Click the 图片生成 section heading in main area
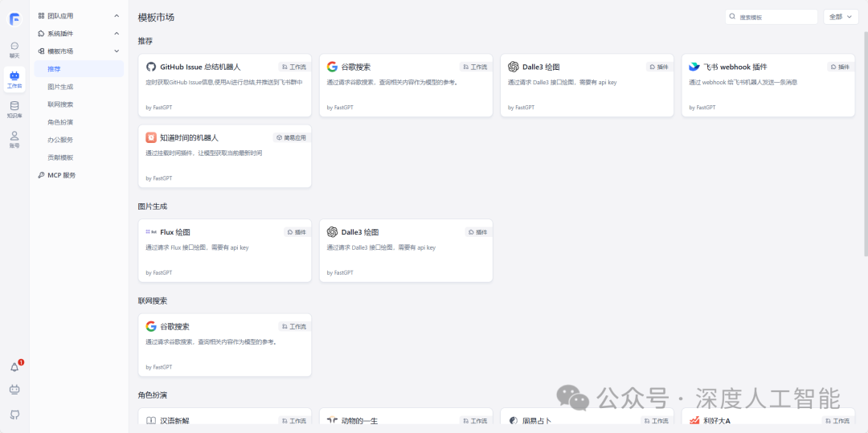Viewport: 868px width, 433px height. coord(152,206)
